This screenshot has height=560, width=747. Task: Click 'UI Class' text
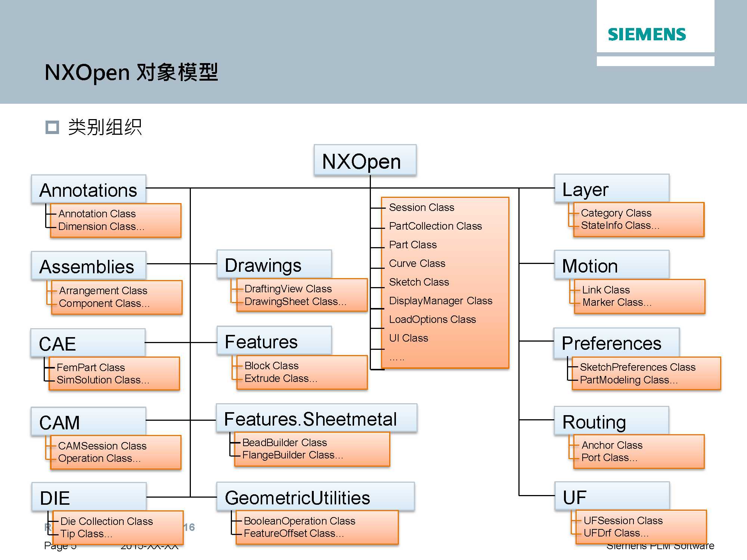[409, 338]
